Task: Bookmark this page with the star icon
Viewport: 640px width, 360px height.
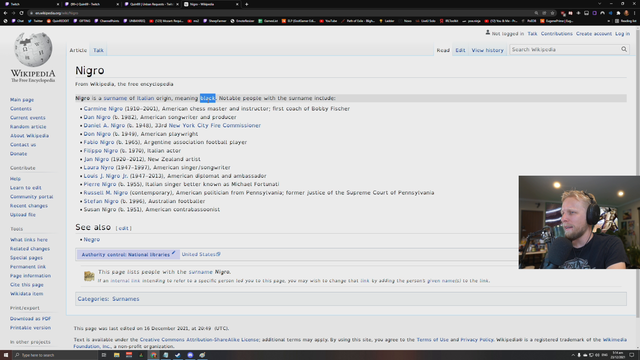Action: point(552,13)
